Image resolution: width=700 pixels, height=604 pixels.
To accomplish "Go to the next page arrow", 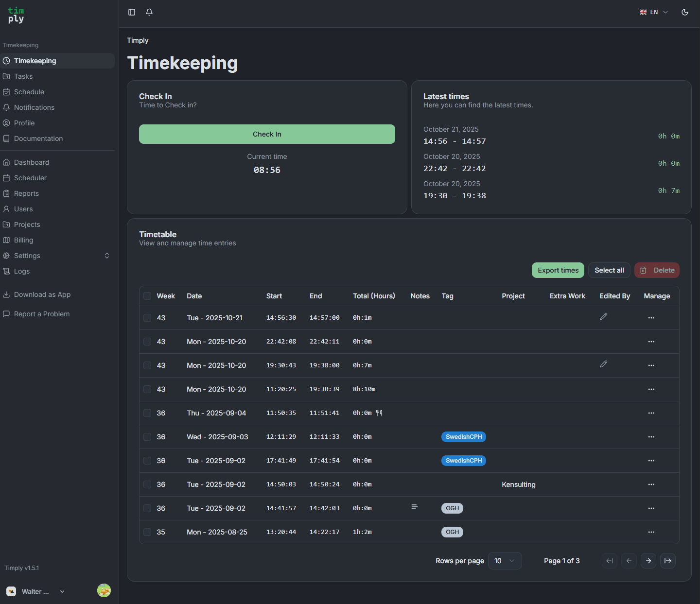I will [648, 561].
